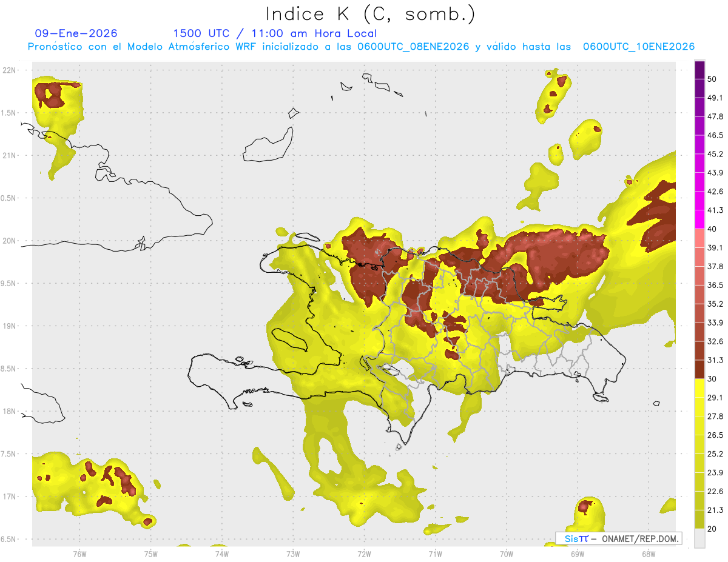Pick the dark brown swatch between 30 and 31.3
This screenshot has width=728, height=562.
(699, 370)
